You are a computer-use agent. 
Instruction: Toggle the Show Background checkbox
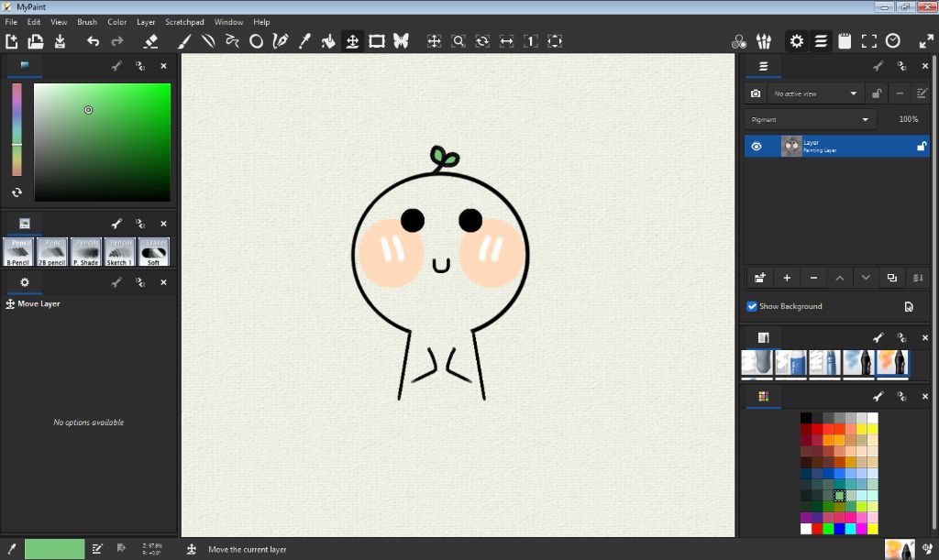point(752,306)
